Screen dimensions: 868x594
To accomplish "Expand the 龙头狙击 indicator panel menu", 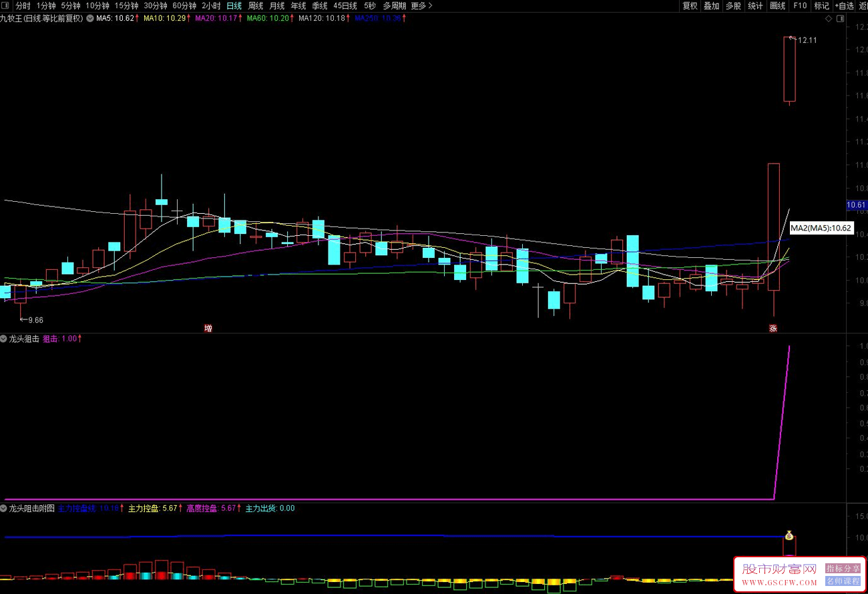I will (4, 339).
